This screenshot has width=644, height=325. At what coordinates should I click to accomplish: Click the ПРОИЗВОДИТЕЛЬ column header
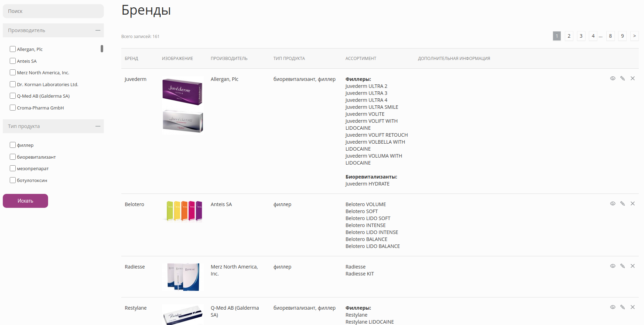[229, 59]
